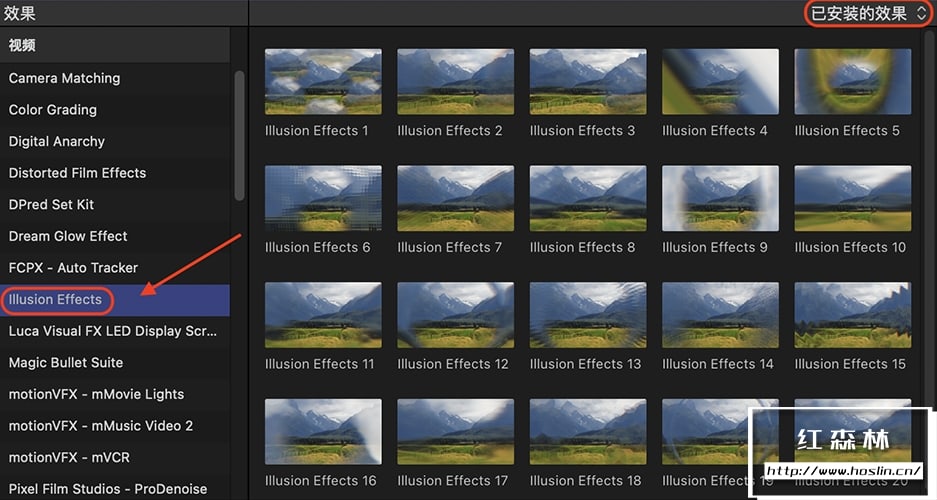The image size is (937, 500).
Task: Select the Color Grading category
Action: pyautogui.click(x=115, y=110)
